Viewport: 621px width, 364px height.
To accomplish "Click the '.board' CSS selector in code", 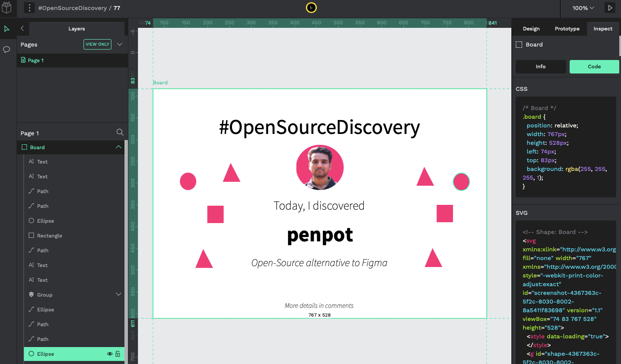I will tap(532, 117).
